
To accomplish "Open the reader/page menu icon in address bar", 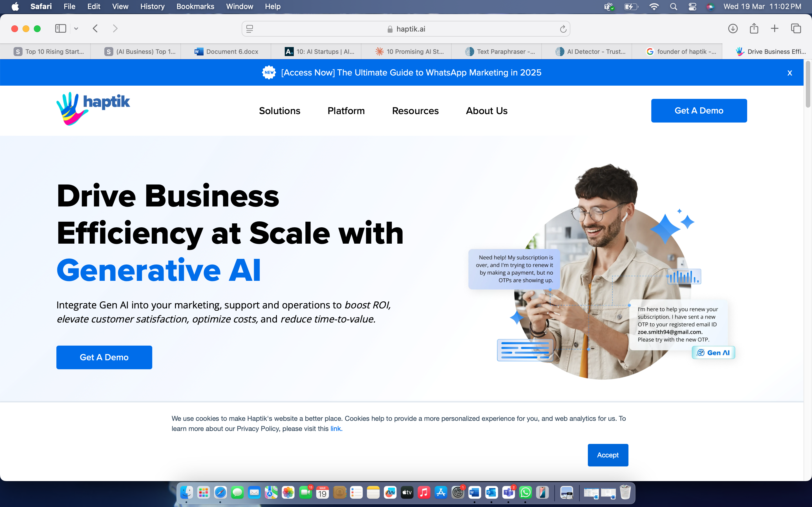I will 250,29.
